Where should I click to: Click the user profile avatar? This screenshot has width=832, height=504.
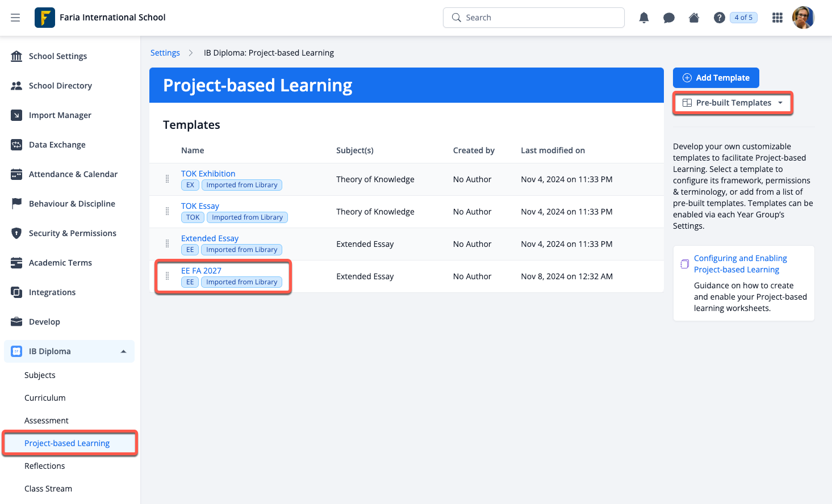(x=803, y=18)
